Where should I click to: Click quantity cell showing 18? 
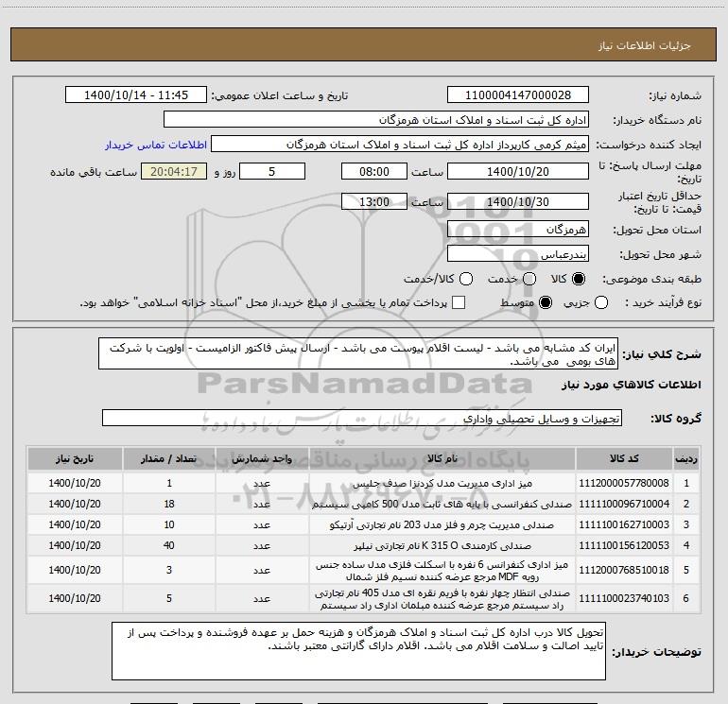[x=169, y=504]
